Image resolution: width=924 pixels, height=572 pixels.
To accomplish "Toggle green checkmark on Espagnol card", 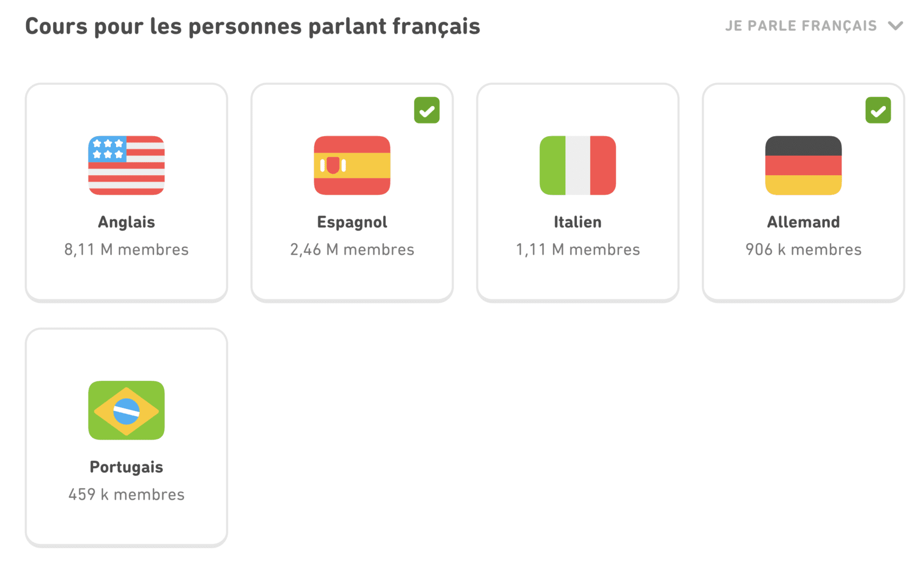I will click(x=427, y=110).
